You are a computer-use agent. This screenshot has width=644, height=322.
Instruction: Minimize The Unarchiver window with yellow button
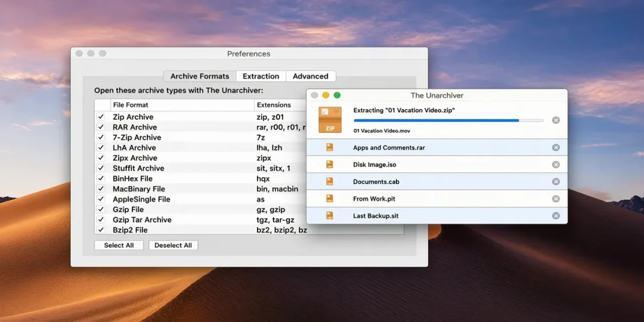pos(326,95)
